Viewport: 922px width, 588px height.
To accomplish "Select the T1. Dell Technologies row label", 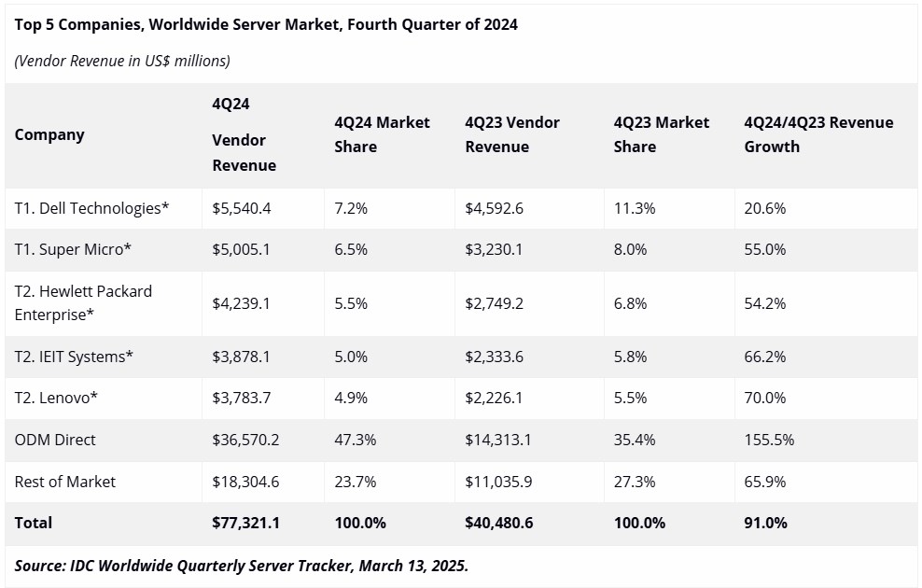I will [x=91, y=208].
